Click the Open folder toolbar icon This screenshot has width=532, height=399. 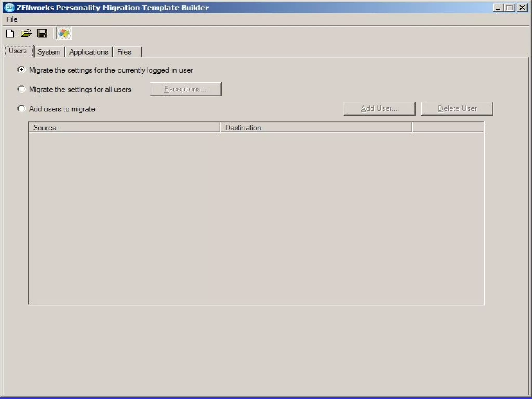coord(26,34)
